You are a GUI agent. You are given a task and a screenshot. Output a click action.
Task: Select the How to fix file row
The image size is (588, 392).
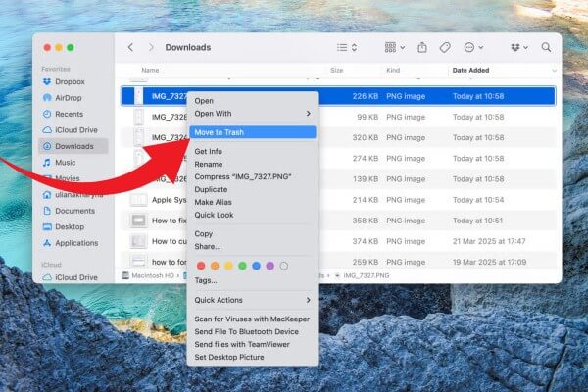pyautogui.click(x=338, y=220)
